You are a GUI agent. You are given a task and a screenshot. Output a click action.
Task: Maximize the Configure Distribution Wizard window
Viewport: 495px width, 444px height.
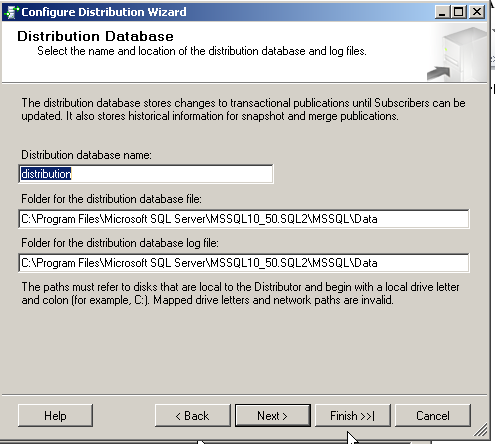click(459, 12)
